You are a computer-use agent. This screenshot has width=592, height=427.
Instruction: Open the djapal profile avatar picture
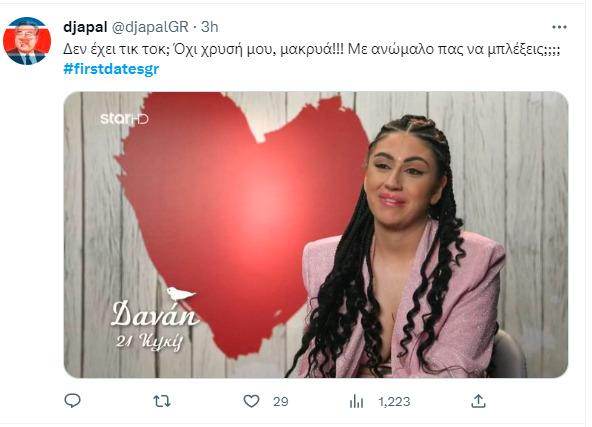click(27, 41)
